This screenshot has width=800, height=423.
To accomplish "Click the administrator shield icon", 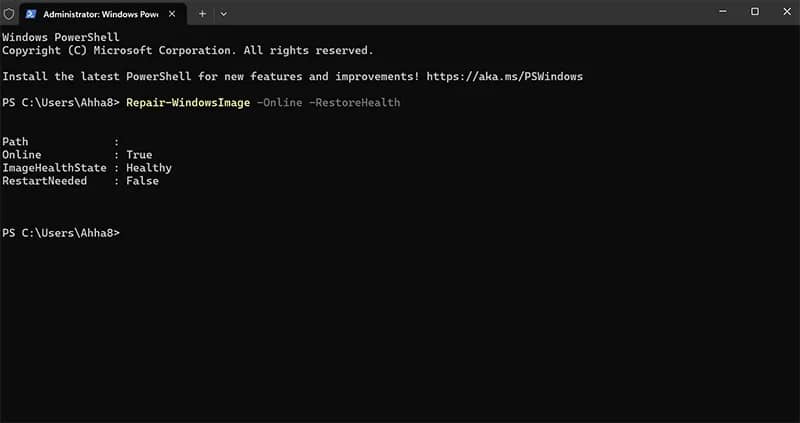I will [9, 14].
